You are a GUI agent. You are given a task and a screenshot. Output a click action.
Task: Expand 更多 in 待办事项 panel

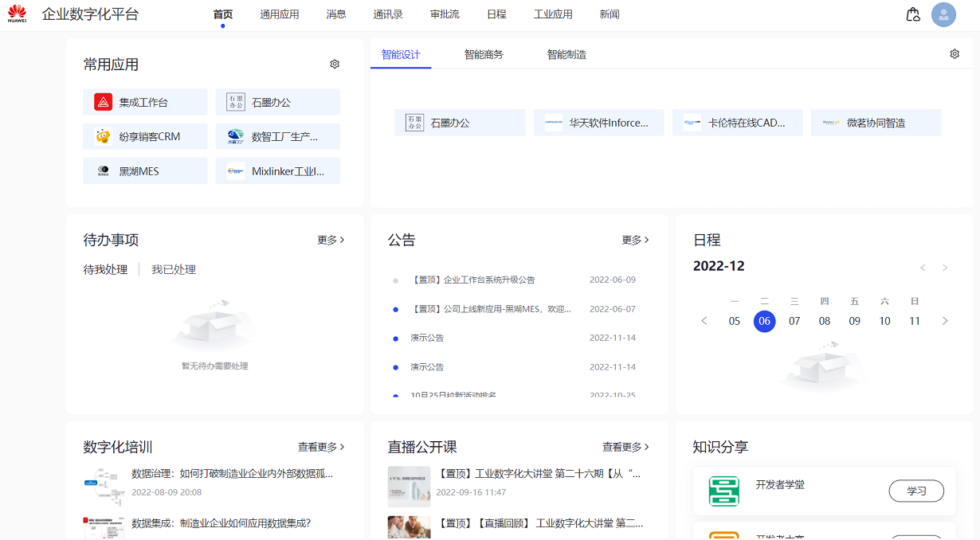331,240
